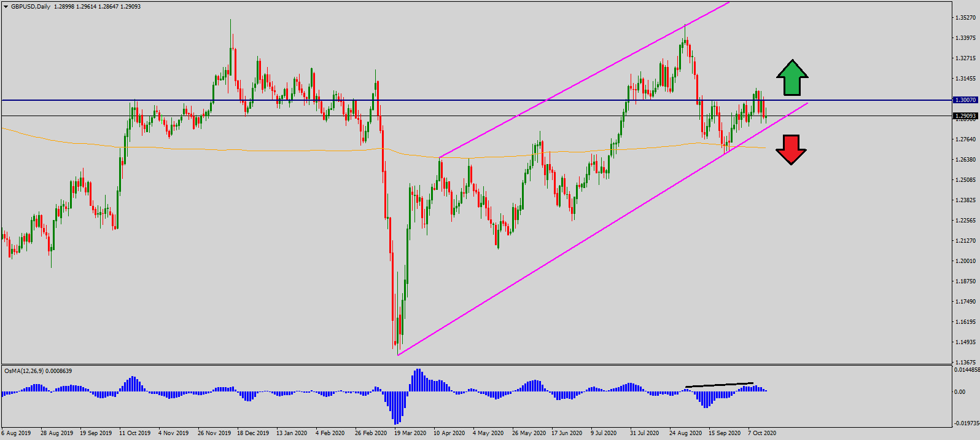Click the 1.18750 price axis label
Viewport: 980px width, 440px height.
pos(965,281)
